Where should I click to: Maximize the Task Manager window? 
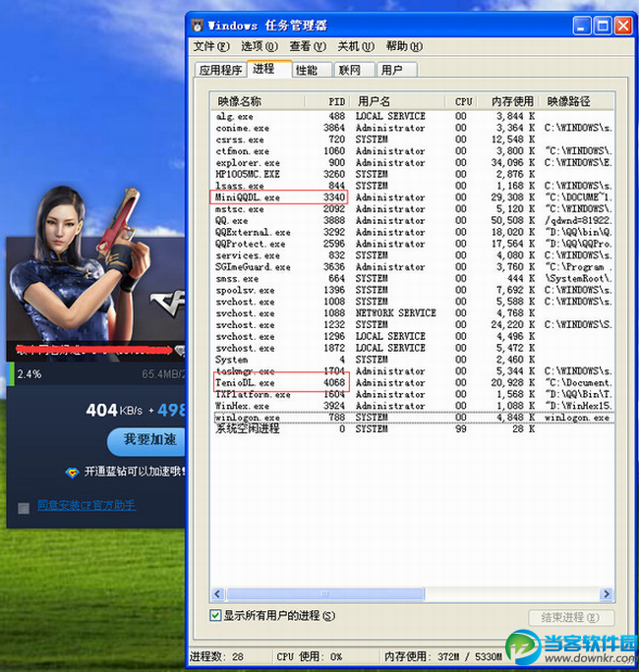coord(603,27)
